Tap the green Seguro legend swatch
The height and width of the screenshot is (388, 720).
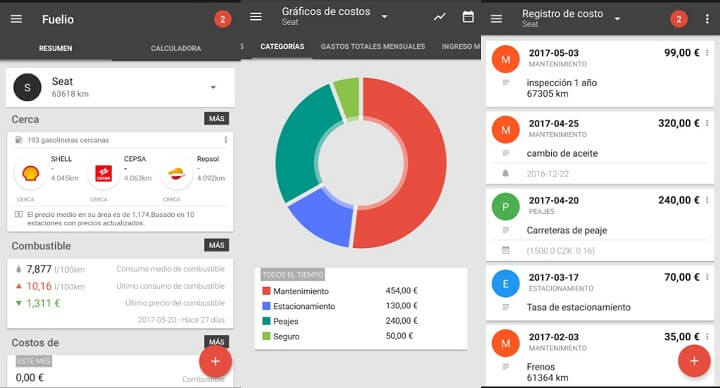click(266, 336)
